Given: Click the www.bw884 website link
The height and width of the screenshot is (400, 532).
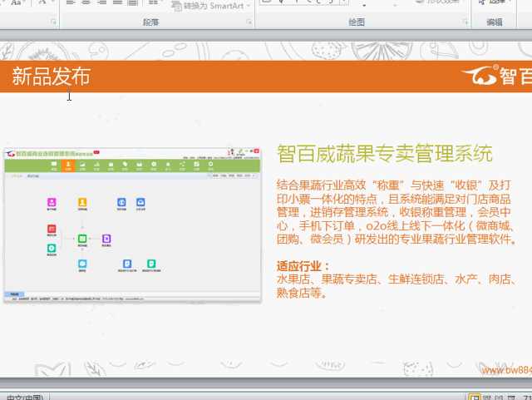Looking at the screenshot, I should 505,370.
